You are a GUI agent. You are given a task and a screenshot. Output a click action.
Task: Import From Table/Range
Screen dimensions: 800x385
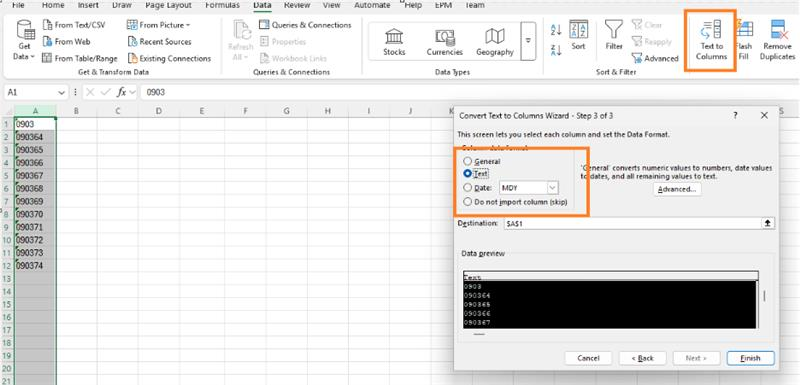click(80, 59)
